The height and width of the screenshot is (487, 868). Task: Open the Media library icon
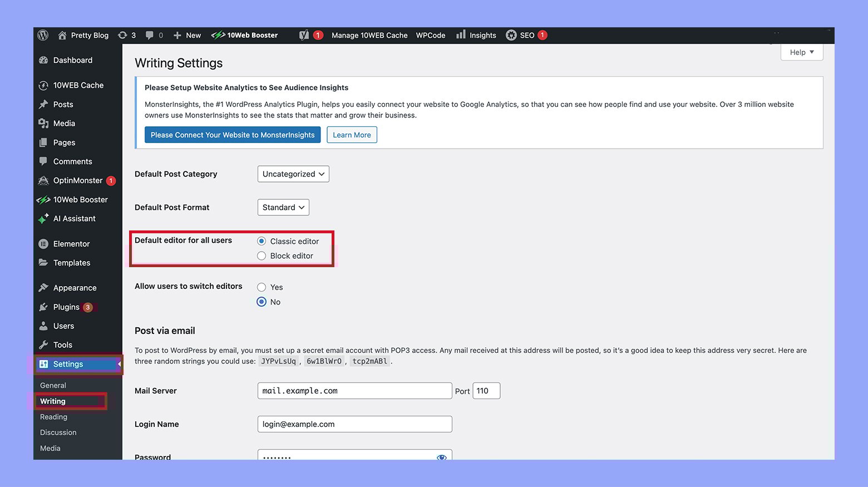click(x=43, y=123)
